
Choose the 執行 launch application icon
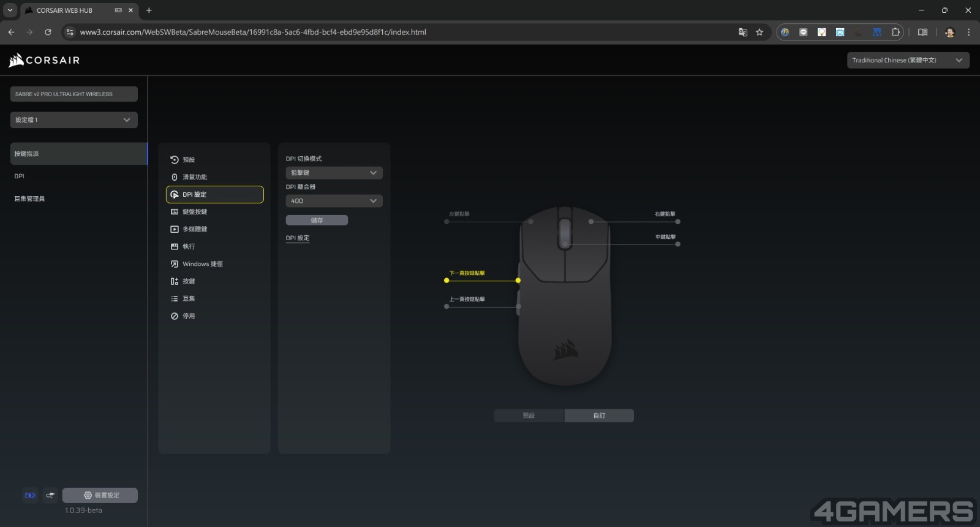175,246
